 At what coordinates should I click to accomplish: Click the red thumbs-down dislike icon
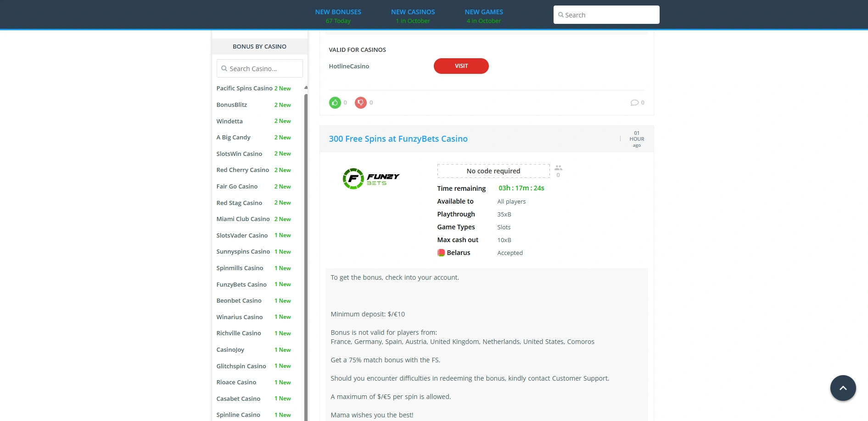(x=360, y=103)
